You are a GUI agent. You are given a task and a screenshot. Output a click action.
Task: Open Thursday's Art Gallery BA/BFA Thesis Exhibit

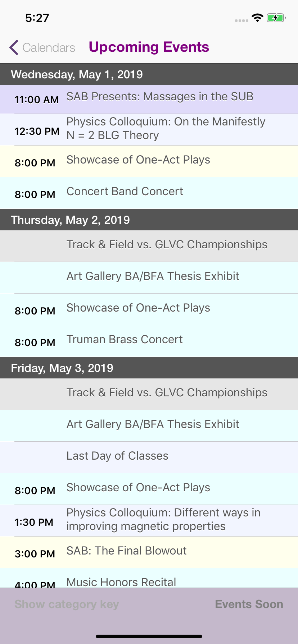tap(153, 277)
